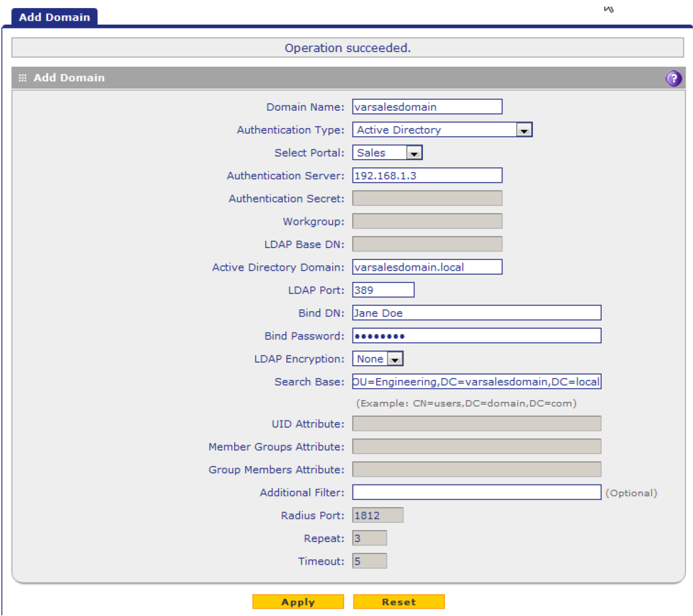693x616 pixels.
Task: Click the Reset button
Action: (399, 602)
